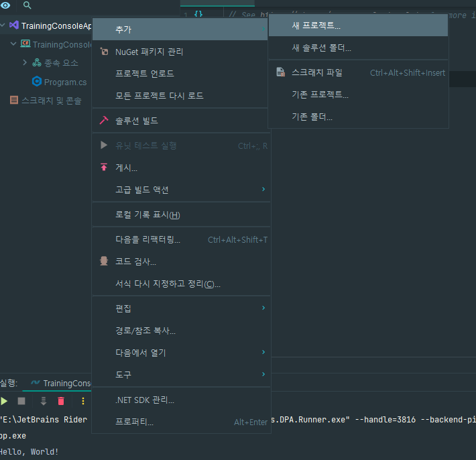Click the gray Stop square button
This screenshot has width=476, height=460.
click(21, 401)
